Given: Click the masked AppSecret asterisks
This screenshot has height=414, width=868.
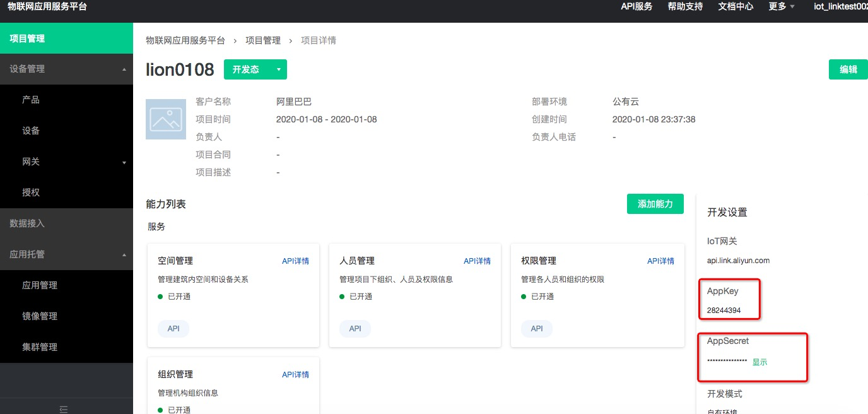Looking at the screenshot, I should point(727,362).
